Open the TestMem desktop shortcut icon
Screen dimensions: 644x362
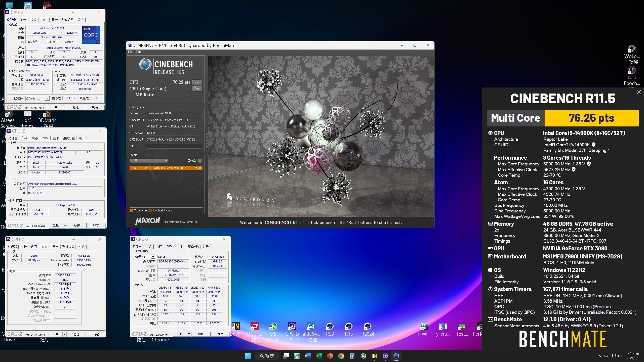coord(462,329)
